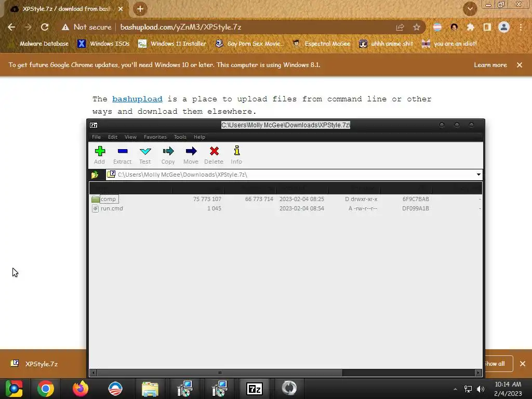Click the Not secure warning indicator
The image size is (532, 399).
point(87,27)
